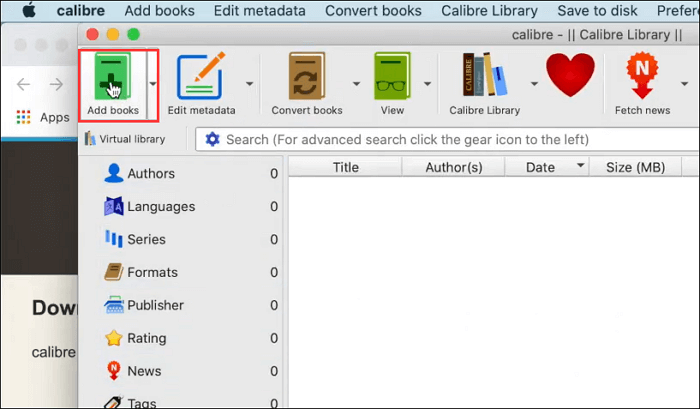Image resolution: width=700 pixels, height=409 pixels.
Task: Expand the Add books dropdown arrow
Action: click(x=153, y=83)
